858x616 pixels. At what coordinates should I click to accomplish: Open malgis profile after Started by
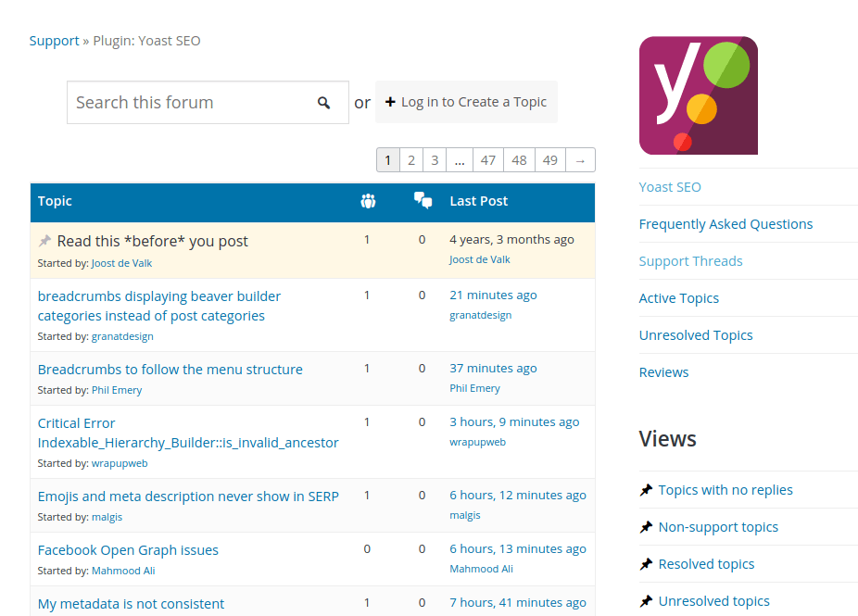[x=107, y=517]
